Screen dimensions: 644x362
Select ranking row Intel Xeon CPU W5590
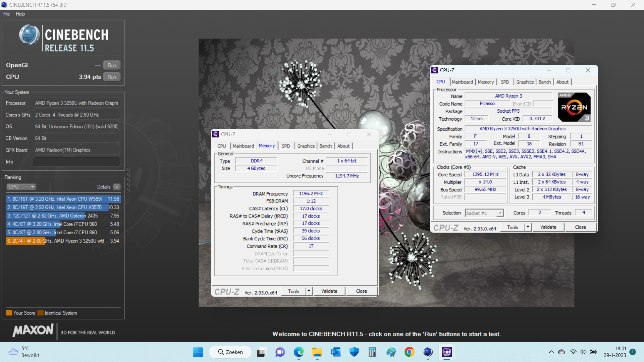63,199
